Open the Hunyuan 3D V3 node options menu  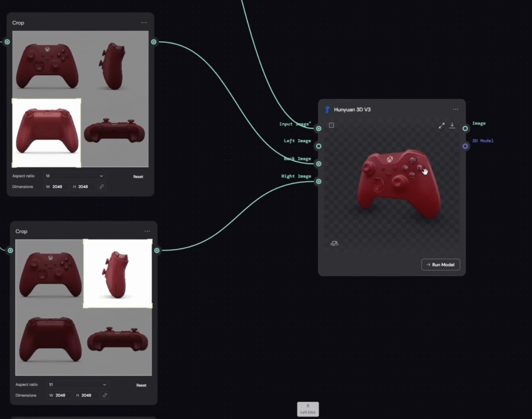tap(456, 110)
